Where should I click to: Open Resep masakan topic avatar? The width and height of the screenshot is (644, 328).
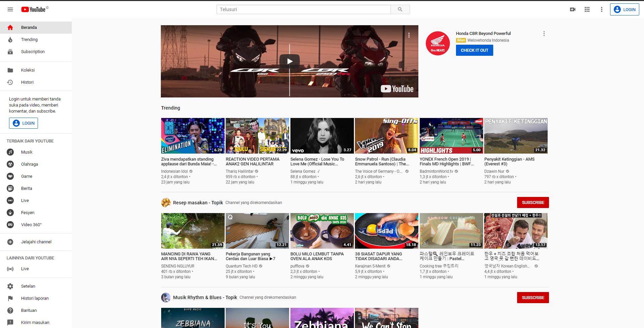pyautogui.click(x=166, y=203)
